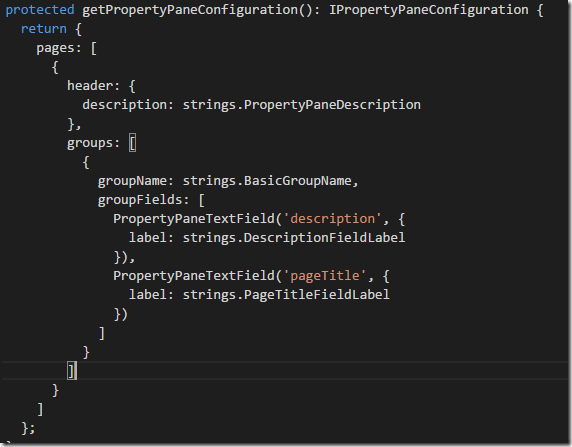Screen dimensions: 572x447
Task: Click the 'header' property key
Action: click(90, 86)
